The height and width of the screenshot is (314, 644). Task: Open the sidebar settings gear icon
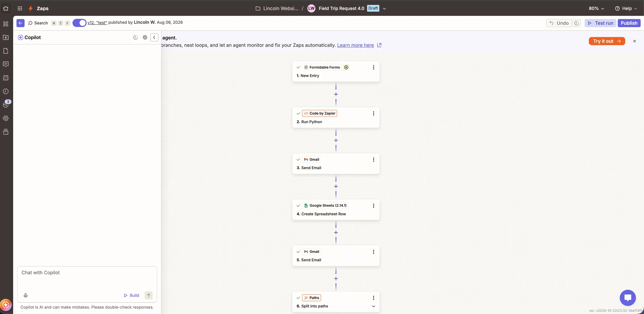click(x=6, y=118)
